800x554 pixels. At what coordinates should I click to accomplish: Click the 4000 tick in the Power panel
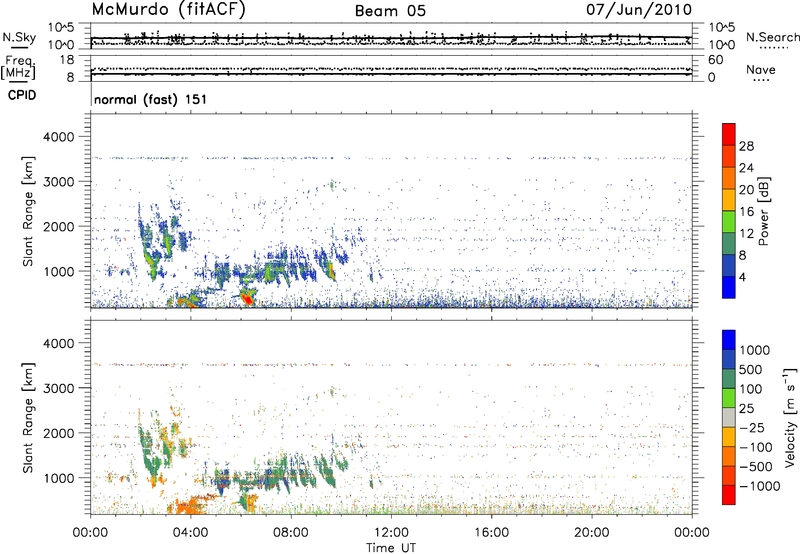pos(58,137)
